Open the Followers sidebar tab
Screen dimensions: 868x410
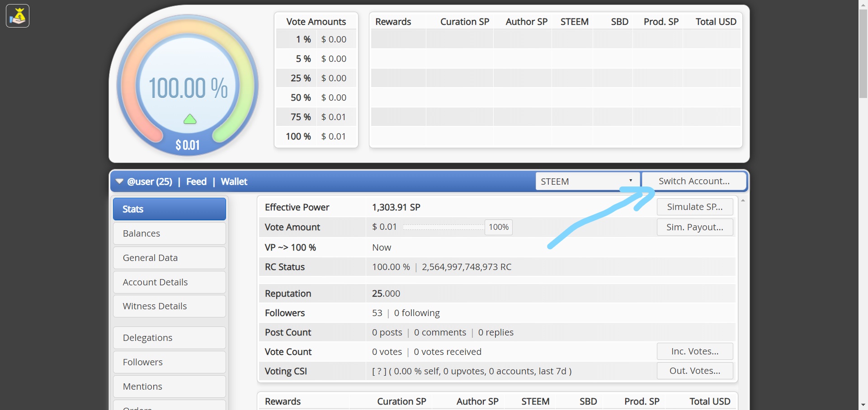coord(170,362)
